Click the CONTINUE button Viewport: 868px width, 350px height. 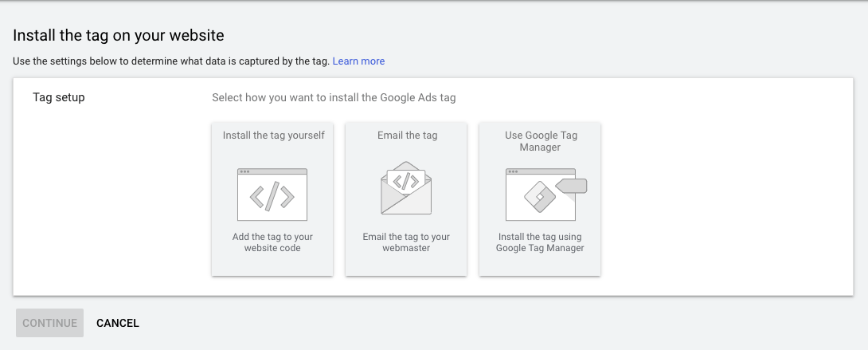click(x=50, y=323)
